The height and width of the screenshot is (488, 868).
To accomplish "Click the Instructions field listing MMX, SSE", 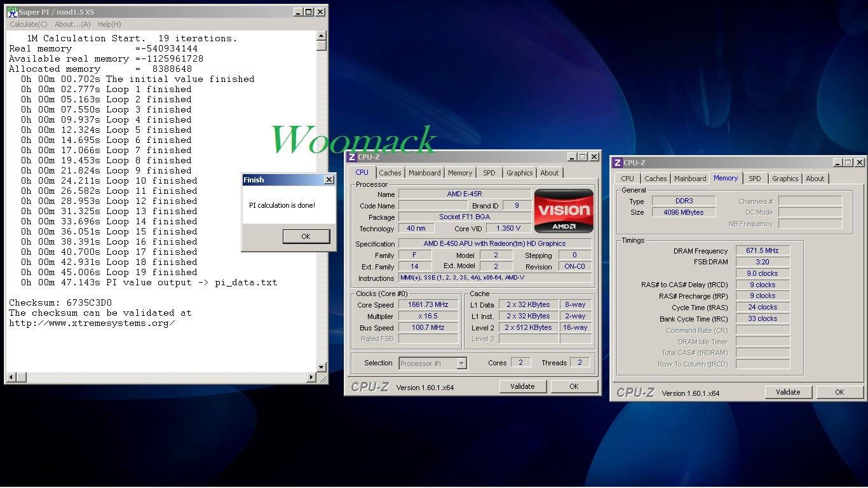I will coord(495,278).
